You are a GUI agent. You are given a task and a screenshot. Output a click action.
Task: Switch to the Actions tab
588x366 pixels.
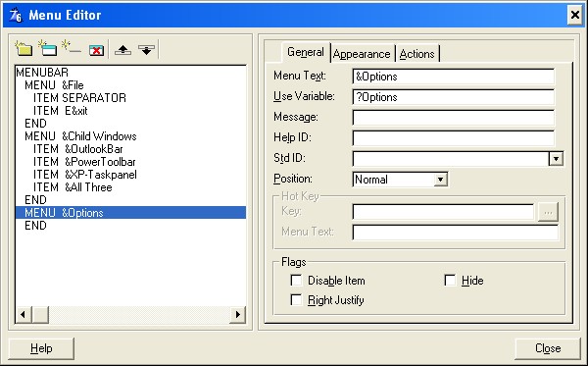(416, 54)
